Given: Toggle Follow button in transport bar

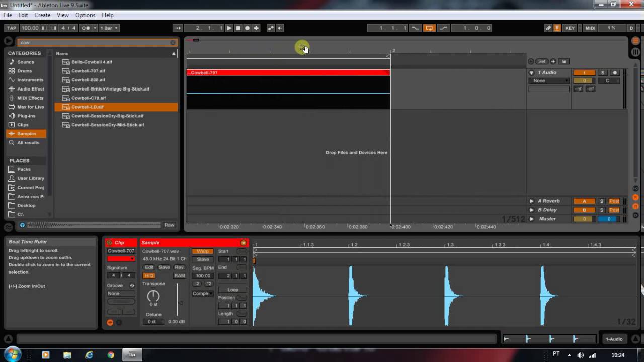Looking at the screenshot, I should [177, 28].
